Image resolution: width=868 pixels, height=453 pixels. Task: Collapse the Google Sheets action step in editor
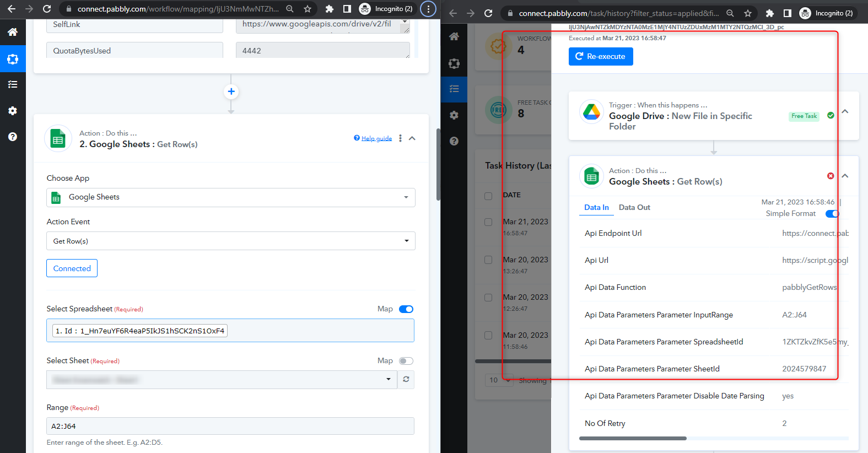coord(412,138)
